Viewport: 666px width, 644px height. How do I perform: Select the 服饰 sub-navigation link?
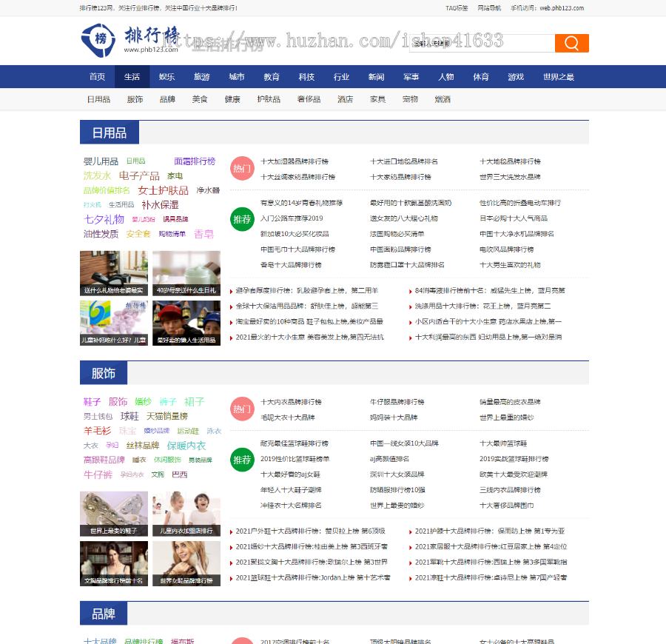[135, 99]
